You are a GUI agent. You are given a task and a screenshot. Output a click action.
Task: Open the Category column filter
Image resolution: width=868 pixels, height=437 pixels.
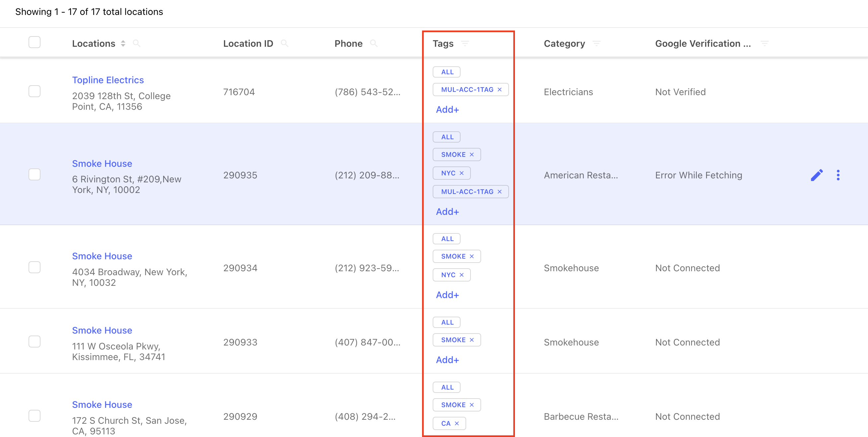pos(596,43)
